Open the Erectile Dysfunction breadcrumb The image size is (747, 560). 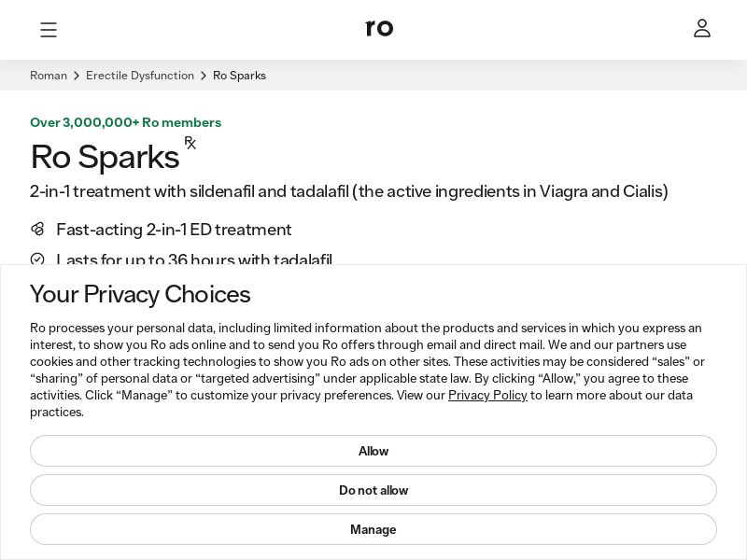coord(140,76)
